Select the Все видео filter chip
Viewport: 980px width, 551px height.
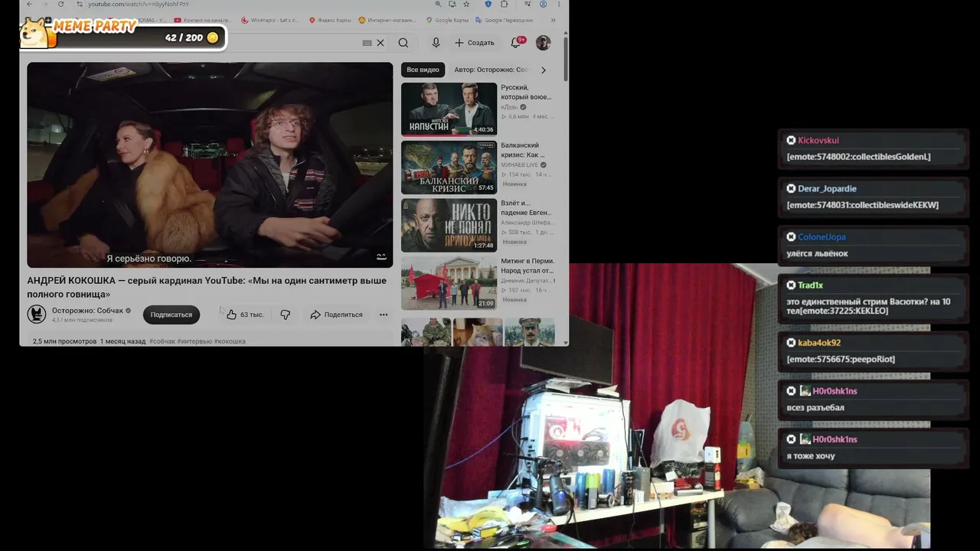pos(423,70)
